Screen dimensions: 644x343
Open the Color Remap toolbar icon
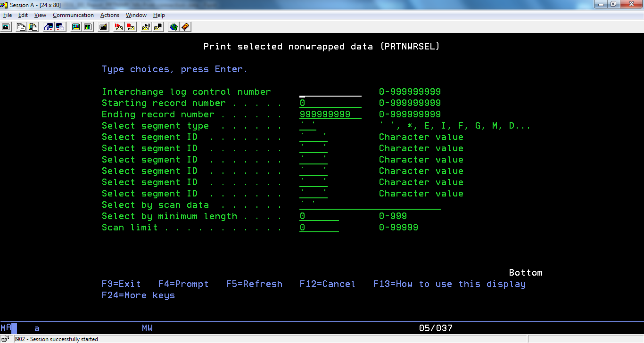click(87, 27)
